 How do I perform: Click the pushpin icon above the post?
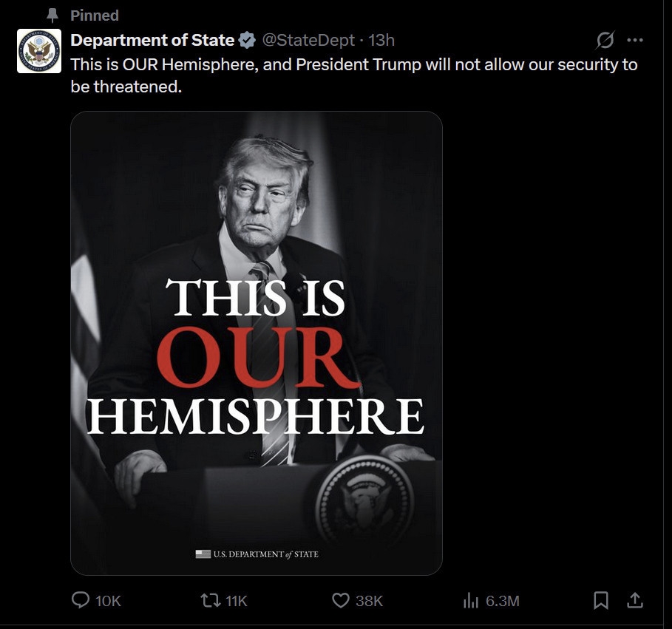click(x=52, y=15)
